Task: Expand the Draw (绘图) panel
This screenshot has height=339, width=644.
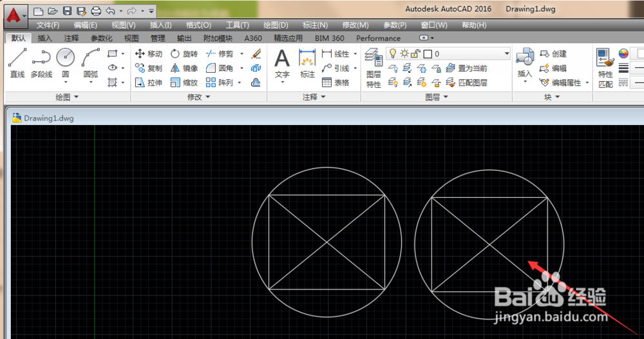Action: (67, 97)
